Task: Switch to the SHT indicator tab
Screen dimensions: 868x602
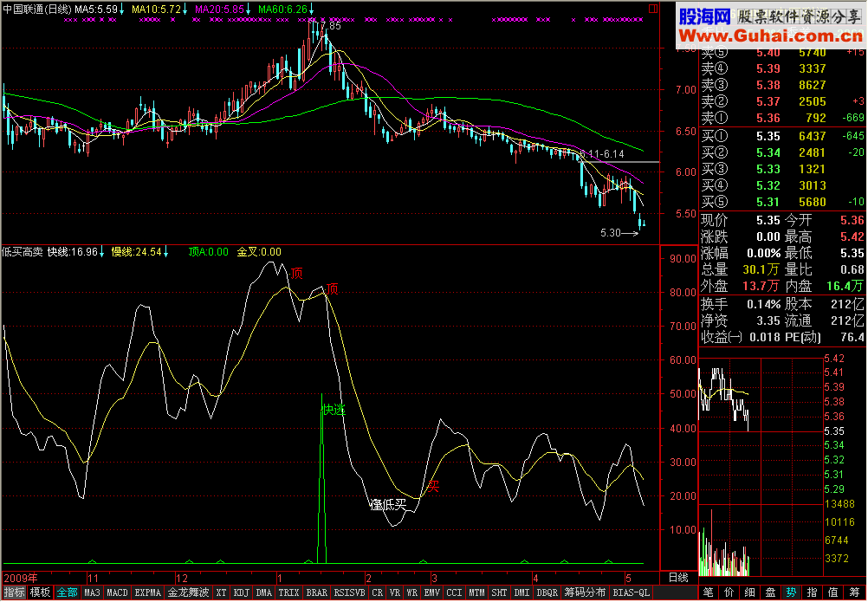Action: click(x=499, y=592)
